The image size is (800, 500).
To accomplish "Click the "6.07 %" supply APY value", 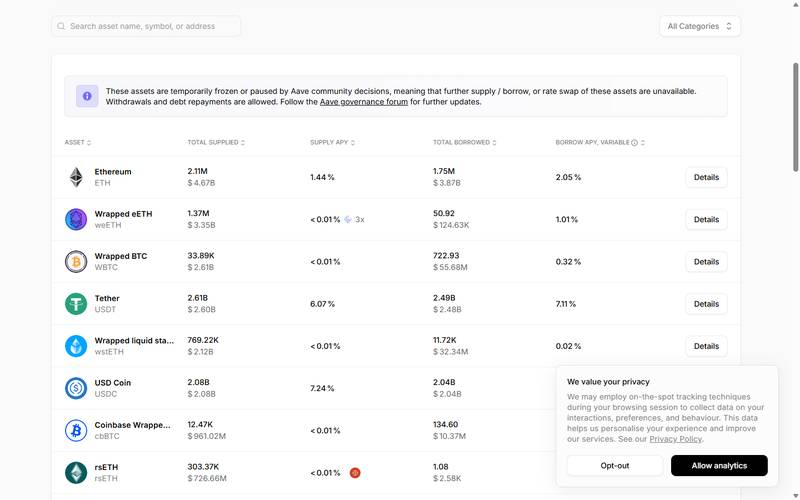I will tap(322, 304).
